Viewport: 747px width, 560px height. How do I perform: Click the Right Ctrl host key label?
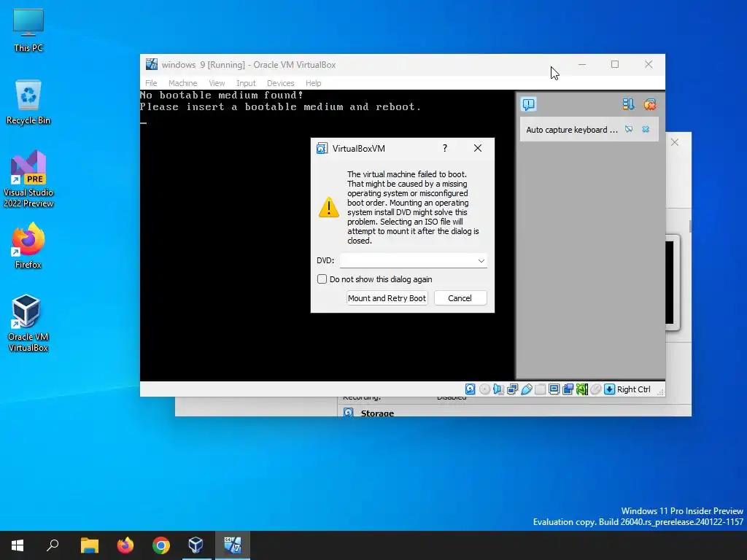click(x=633, y=389)
